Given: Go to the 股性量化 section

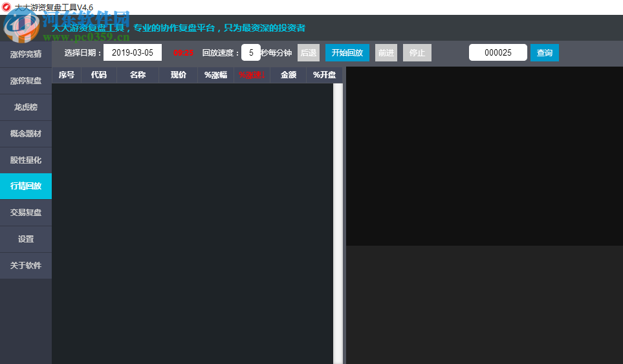Looking at the screenshot, I should click(26, 160).
